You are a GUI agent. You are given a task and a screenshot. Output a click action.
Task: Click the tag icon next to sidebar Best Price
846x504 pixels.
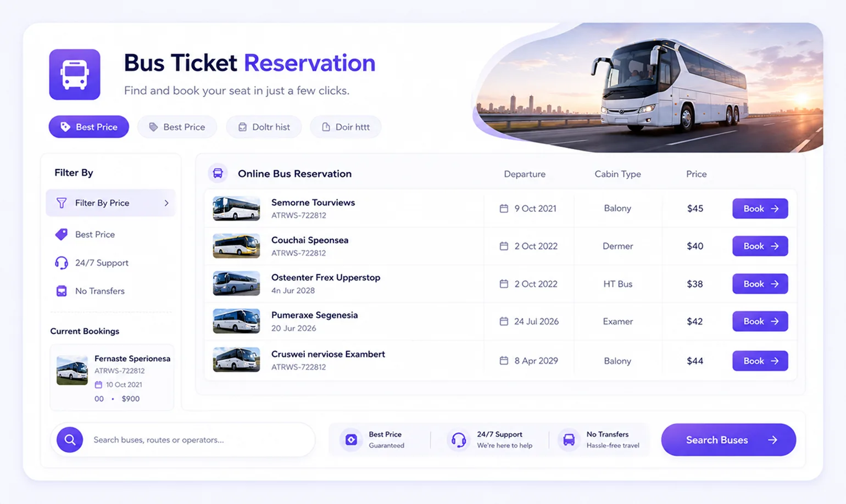click(x=62, y=234)
